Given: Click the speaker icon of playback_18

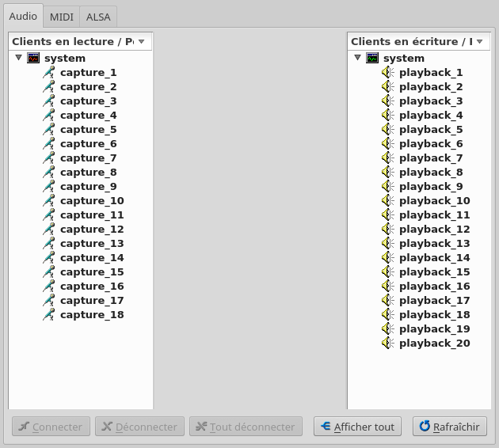Looking at the screenshot, I should 387,314.
